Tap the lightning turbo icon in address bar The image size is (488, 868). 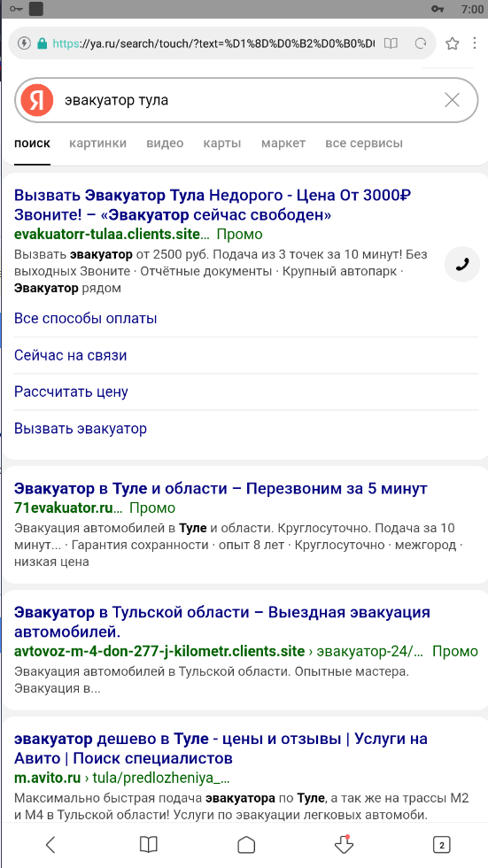[24, 43]
